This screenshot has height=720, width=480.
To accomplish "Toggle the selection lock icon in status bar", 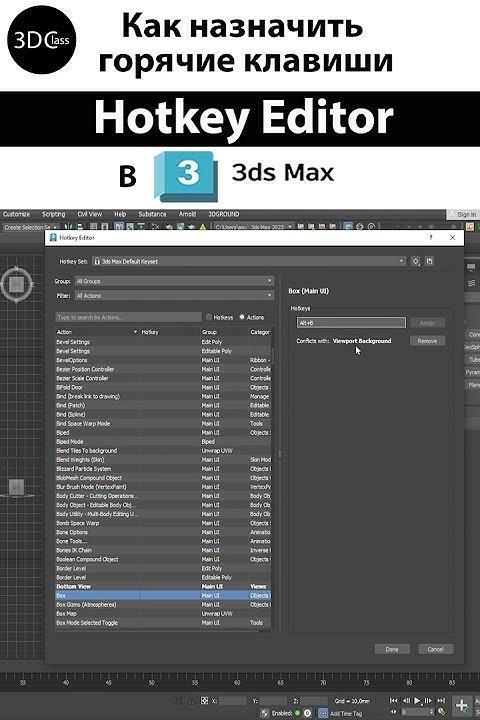I will [192, 701].
